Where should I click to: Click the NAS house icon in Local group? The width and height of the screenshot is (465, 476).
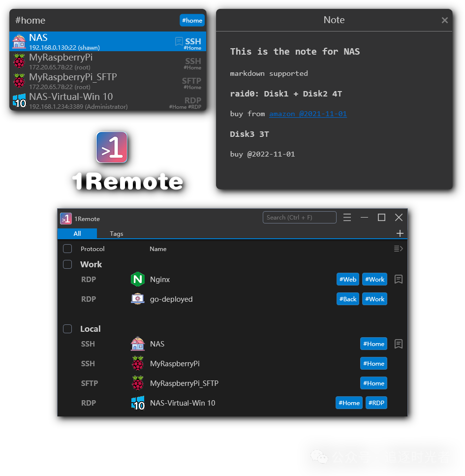pos(138,344)
